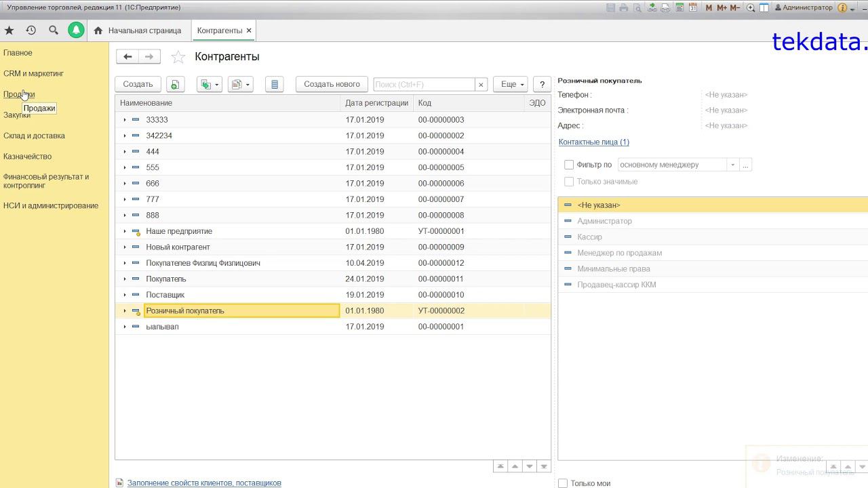Focus the Поиск (Ctrl+F) search field
The height and width of the screenshot is (488, 868).
tap(424, 85)
